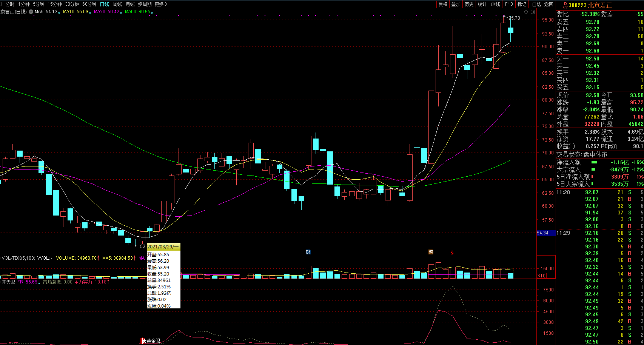Click the 大宗流入 -8479万 row
This screenshot has height=345, width=644.
600,169
